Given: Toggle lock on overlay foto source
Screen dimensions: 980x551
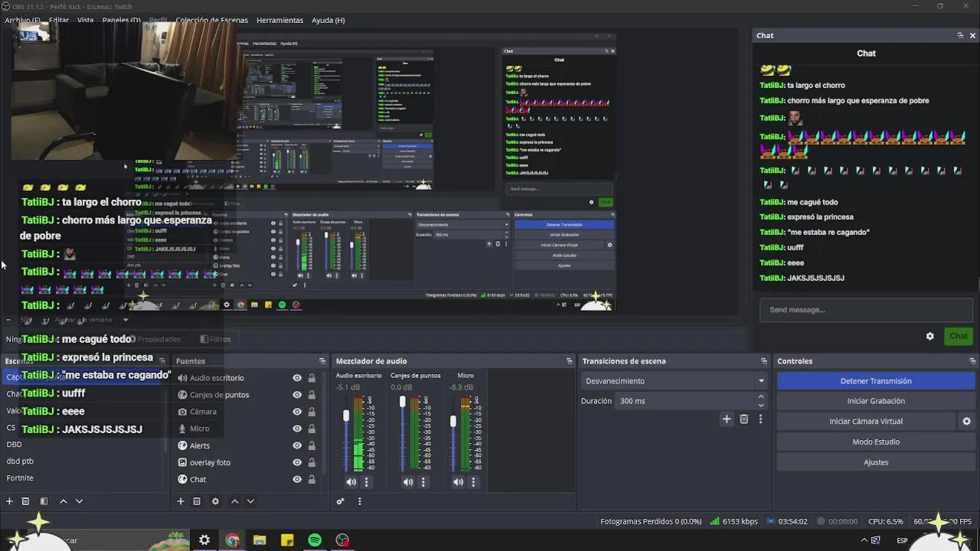Looking at the screenshot, I should 312,462.
